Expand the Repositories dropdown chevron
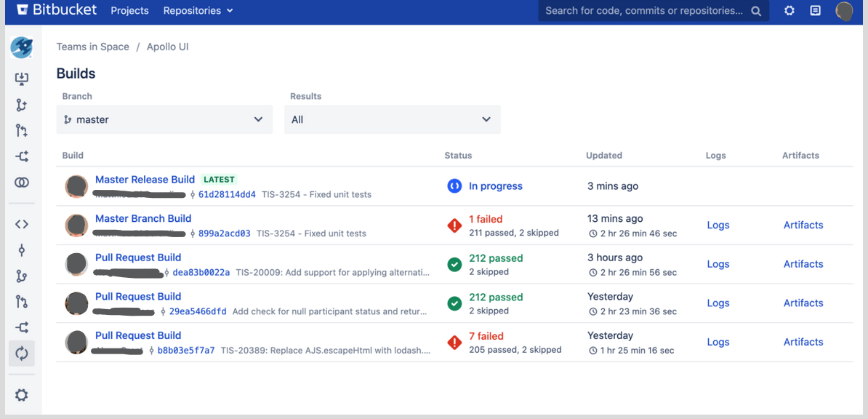 (x=230, y=10)
